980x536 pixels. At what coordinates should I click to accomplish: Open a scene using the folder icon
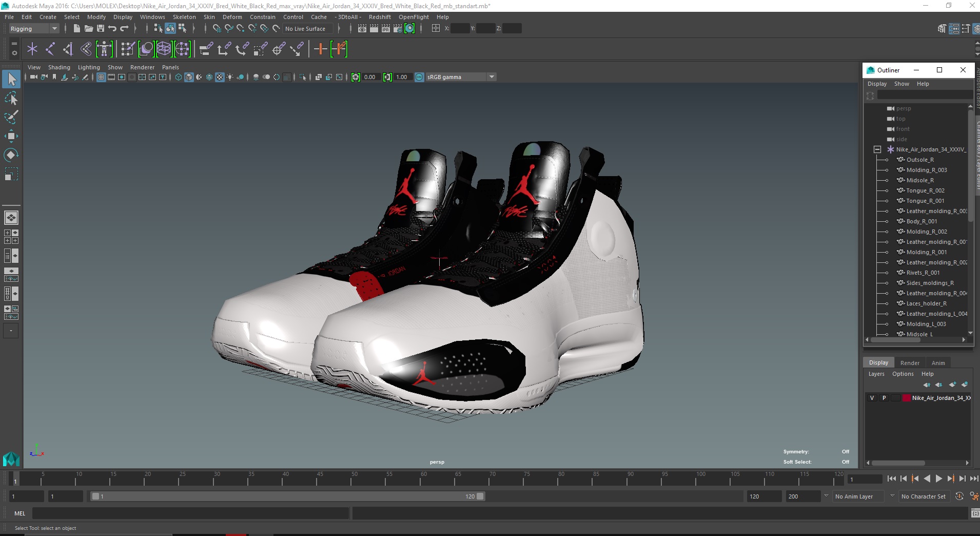coord(88,29)
